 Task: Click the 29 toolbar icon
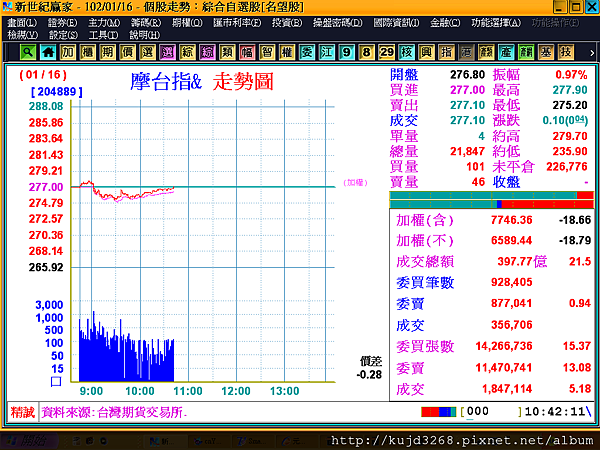pos(386,52)
